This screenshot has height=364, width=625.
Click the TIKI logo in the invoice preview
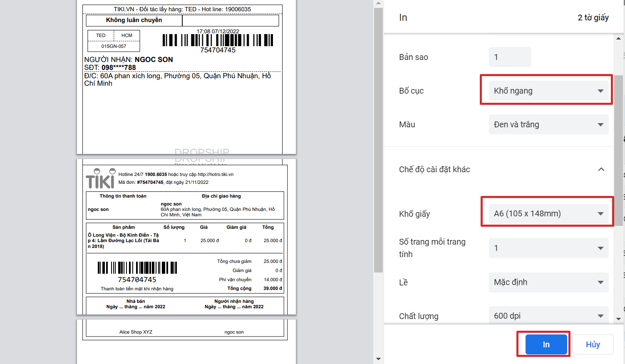tap(101, 178)
